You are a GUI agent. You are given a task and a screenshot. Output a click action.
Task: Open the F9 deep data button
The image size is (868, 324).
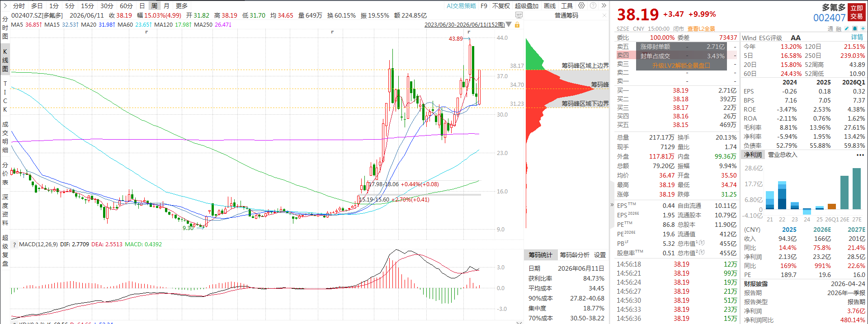click(484, 6)
